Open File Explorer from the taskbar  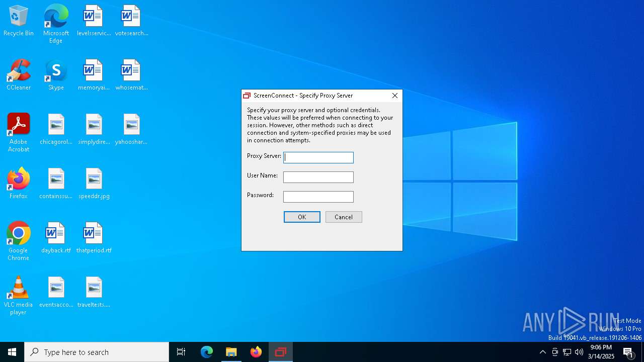pos(231,352)
